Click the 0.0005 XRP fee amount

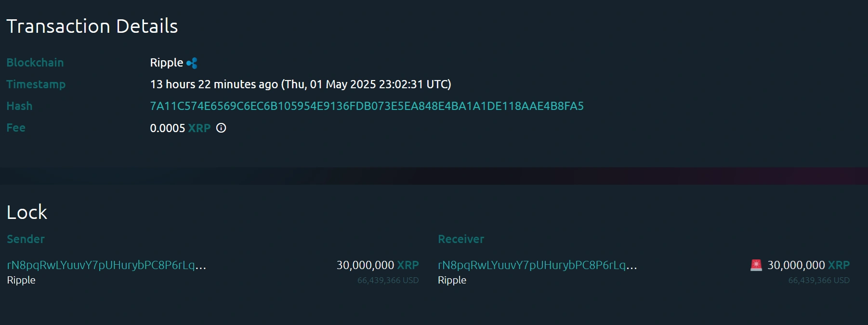coord(180,128)
